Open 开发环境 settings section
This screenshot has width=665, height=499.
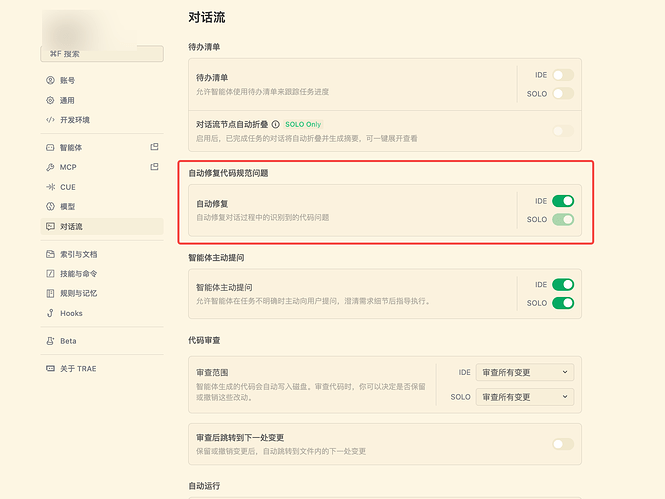click(102, 120)
